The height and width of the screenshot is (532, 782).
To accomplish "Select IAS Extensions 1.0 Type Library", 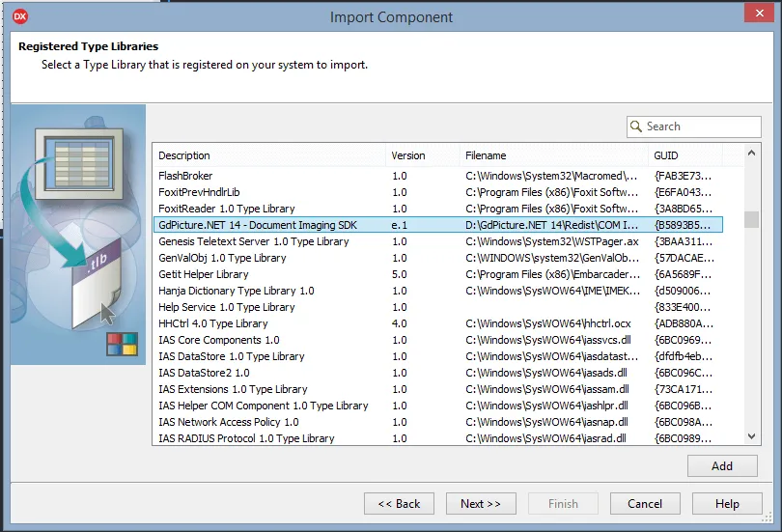I will [438, 389].
